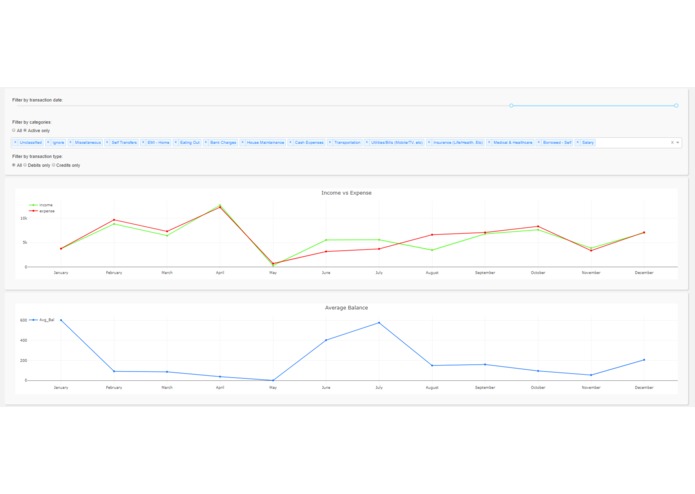Image resolution: width=695 pixels, height=494 pixels.
Task: Click the Eating Out tag label
Action: pyautogui.click(x=190, y=143)
